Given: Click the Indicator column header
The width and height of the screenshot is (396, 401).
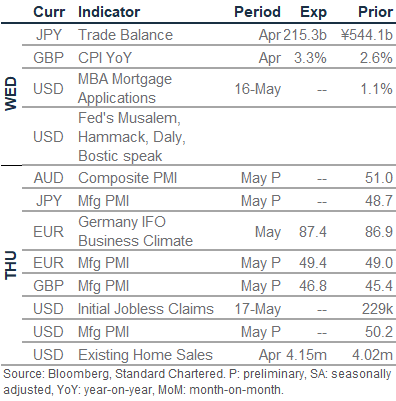Looking at the screenshot, I should pyautogui.click(x=109, y=12).
